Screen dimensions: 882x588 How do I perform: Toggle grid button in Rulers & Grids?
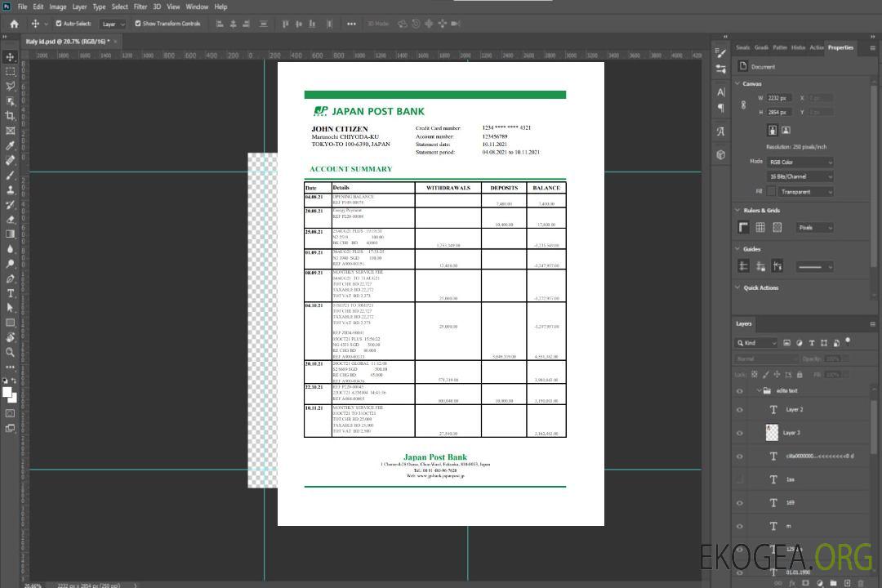(760, 227)
